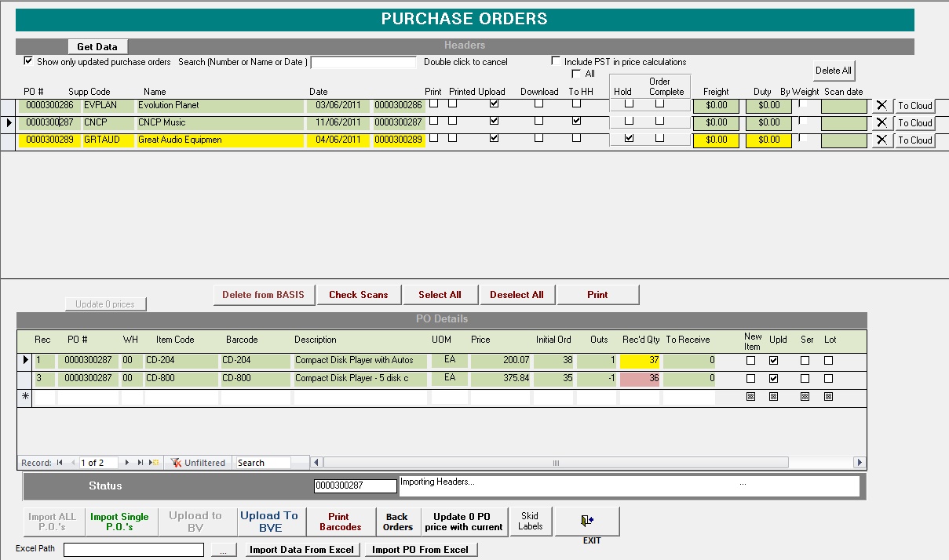Select PO number 0000300289 cell

[x=49, y=140]
